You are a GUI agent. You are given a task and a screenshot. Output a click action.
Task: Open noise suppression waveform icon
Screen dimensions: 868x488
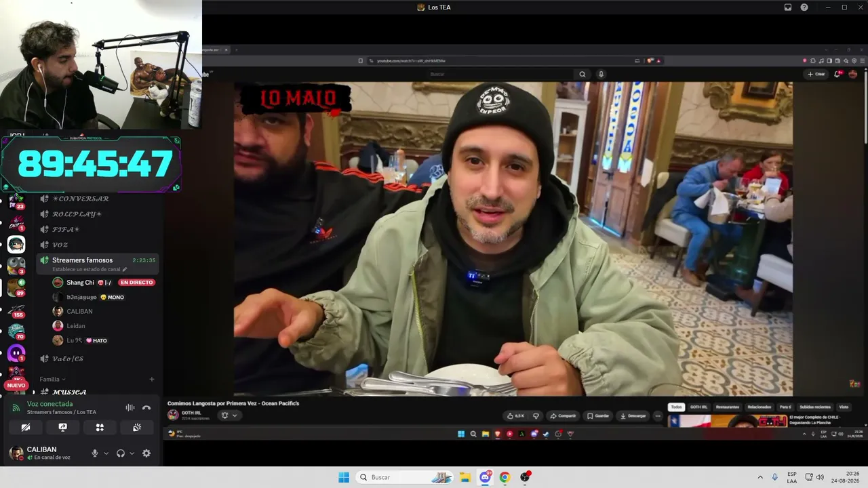130,407
